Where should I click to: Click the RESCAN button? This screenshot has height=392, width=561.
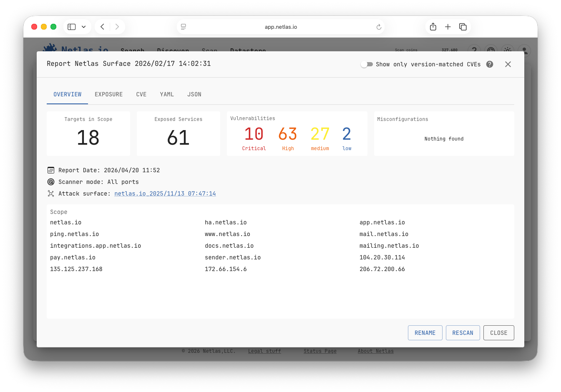click(463, 333)
